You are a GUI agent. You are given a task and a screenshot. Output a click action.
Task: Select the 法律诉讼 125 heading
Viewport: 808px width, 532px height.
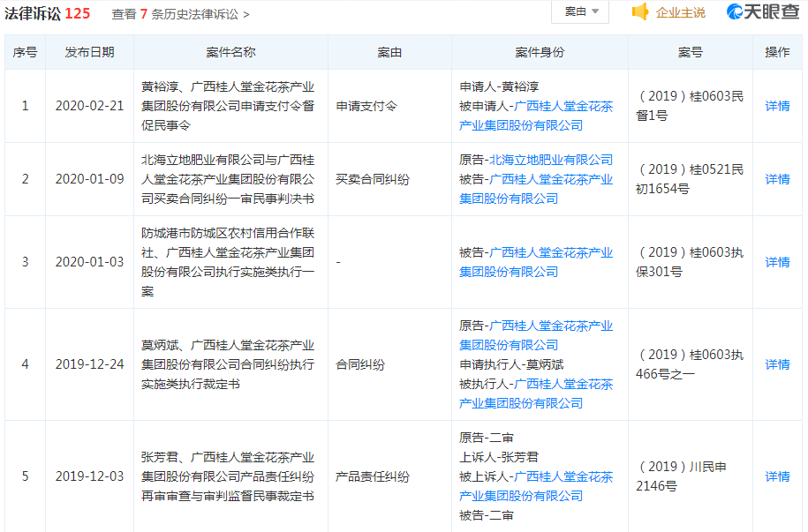tap(48, 14)
